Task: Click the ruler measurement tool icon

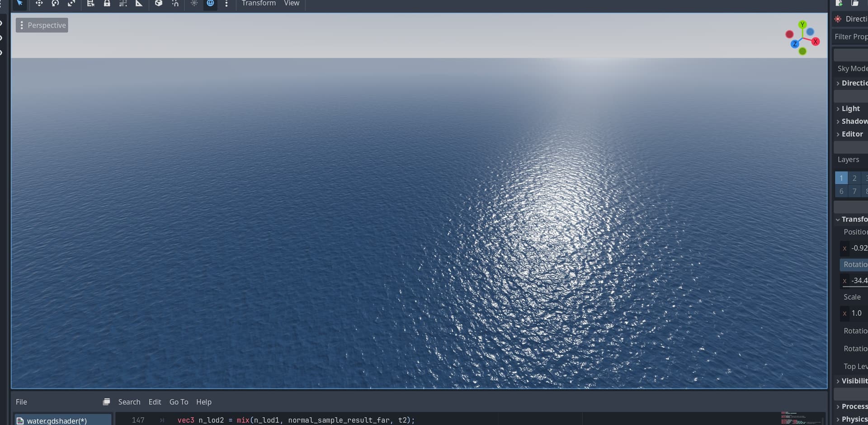Action: [139, 3]
